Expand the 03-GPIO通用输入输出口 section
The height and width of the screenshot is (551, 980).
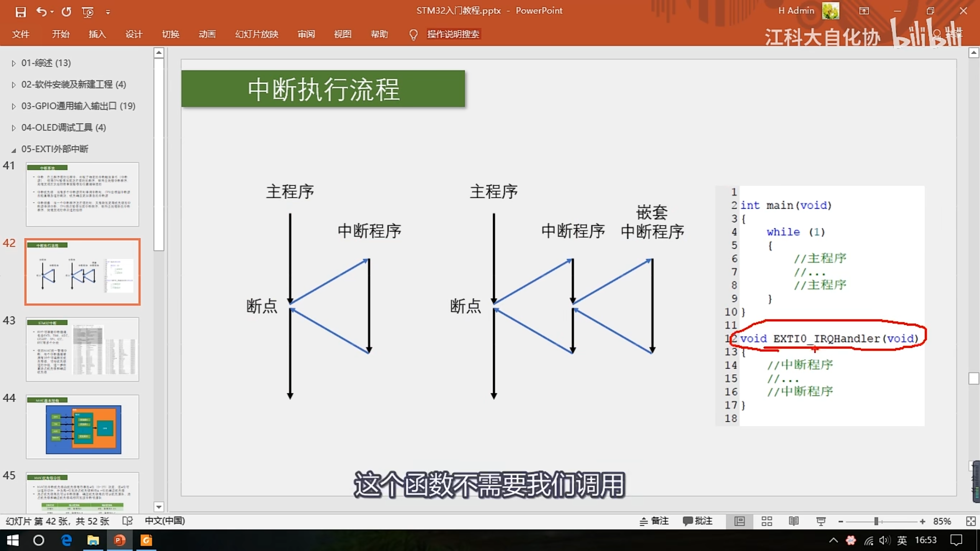[14, 106]
